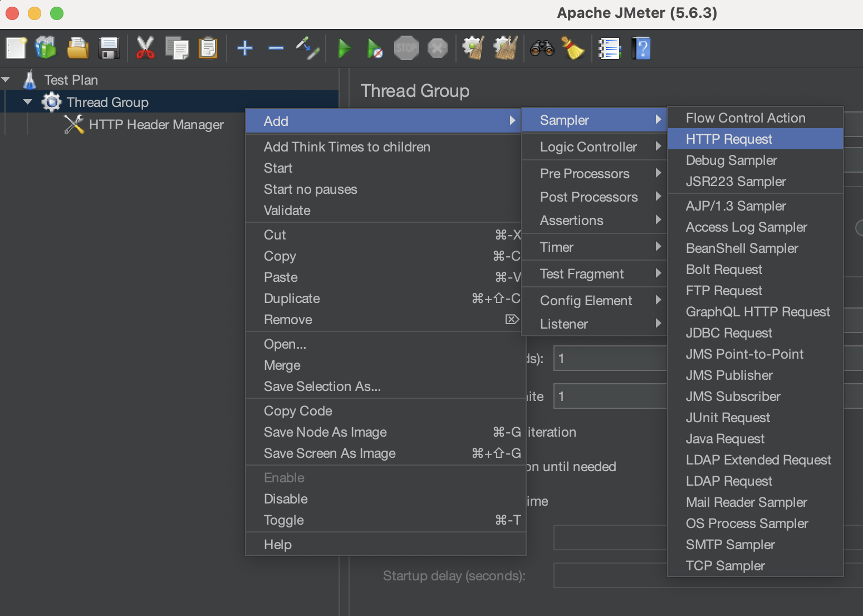Viewport: 863px width, 616px height.
Task: Choose TCP Sampler entry
Action: tap(756, 565)
